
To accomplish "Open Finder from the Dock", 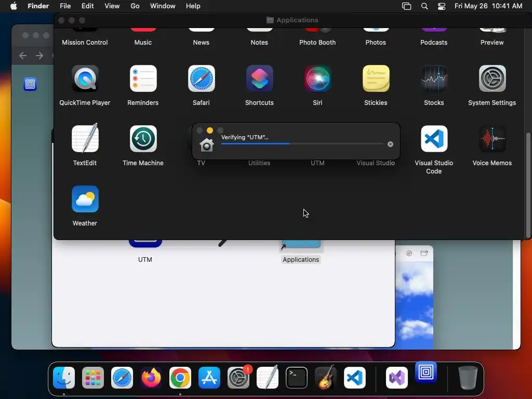I will tap(64, 378).
